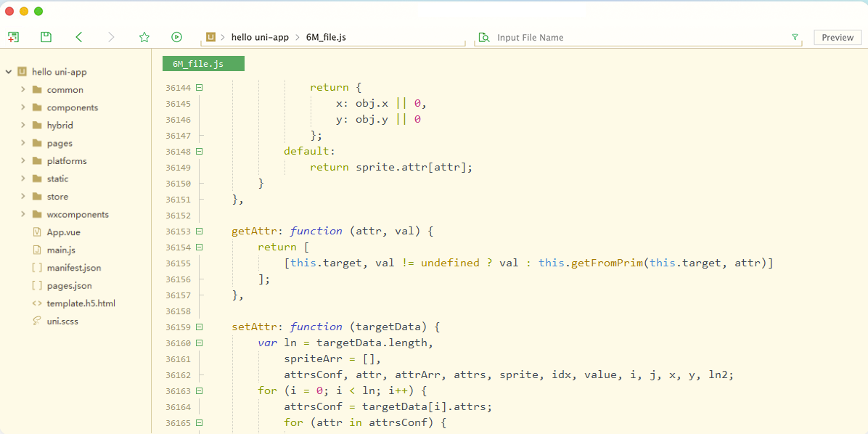868x434 pixels.
Task: Click hello uni-app in breadcrumb
Action: pos(260,38)
